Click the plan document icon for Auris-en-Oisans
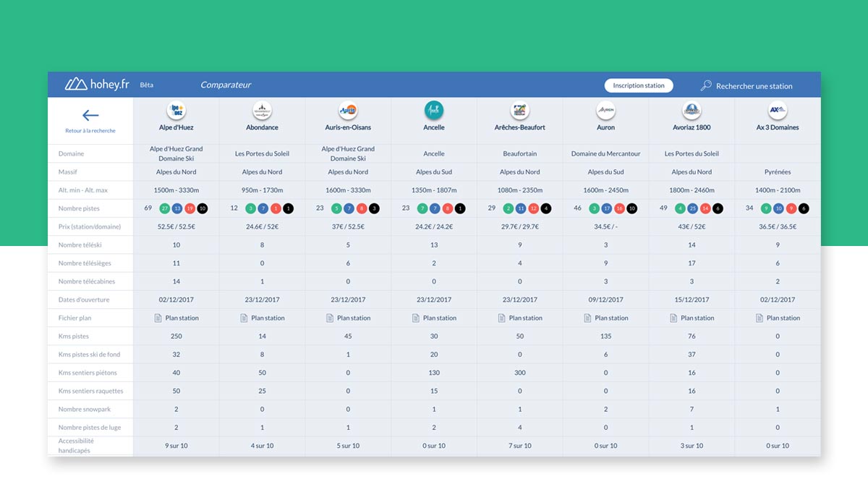This screenshot has width=868, height=492. pos(330,318)
